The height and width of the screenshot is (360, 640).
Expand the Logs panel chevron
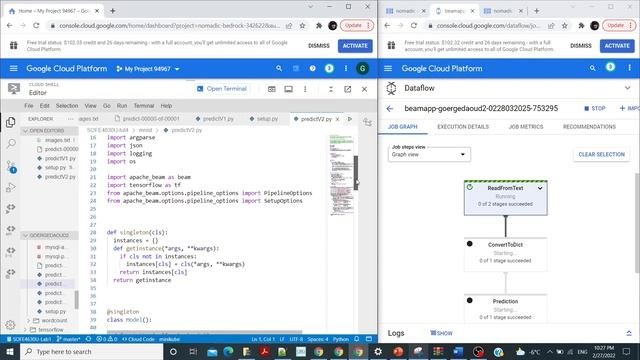tap(629, 333)
